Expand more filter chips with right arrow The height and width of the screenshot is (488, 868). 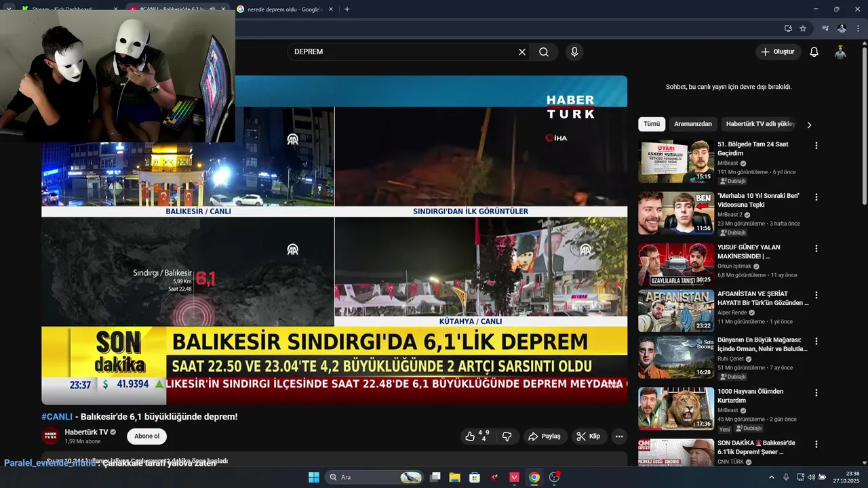[809, 125]
